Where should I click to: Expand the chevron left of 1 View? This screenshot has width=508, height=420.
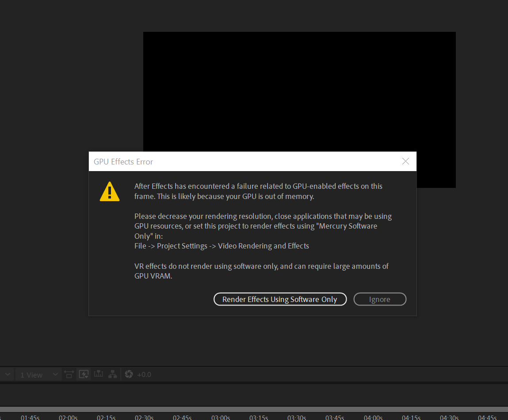coord(7,374)
